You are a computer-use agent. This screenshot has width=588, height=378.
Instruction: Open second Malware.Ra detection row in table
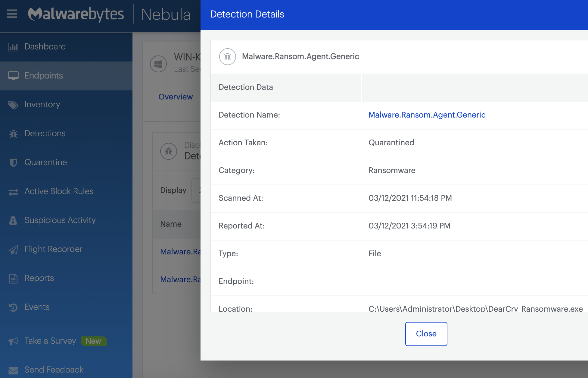(180, 279)
